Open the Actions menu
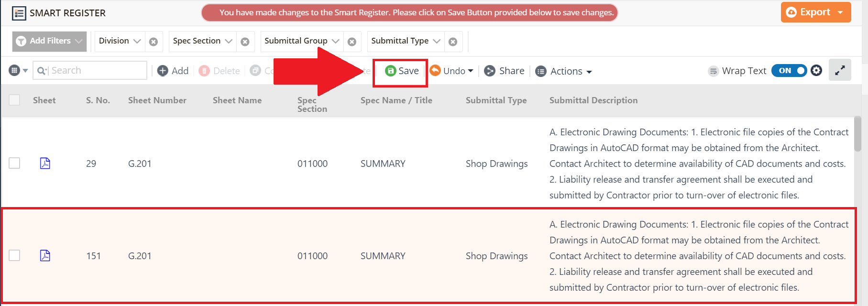This screenshot has width=868, height=306. (564, 71)
